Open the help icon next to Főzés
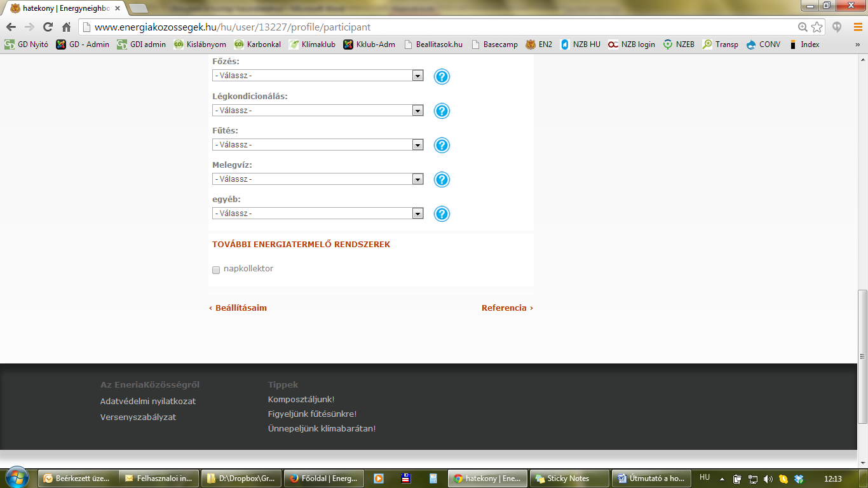 tap(442, 77)
